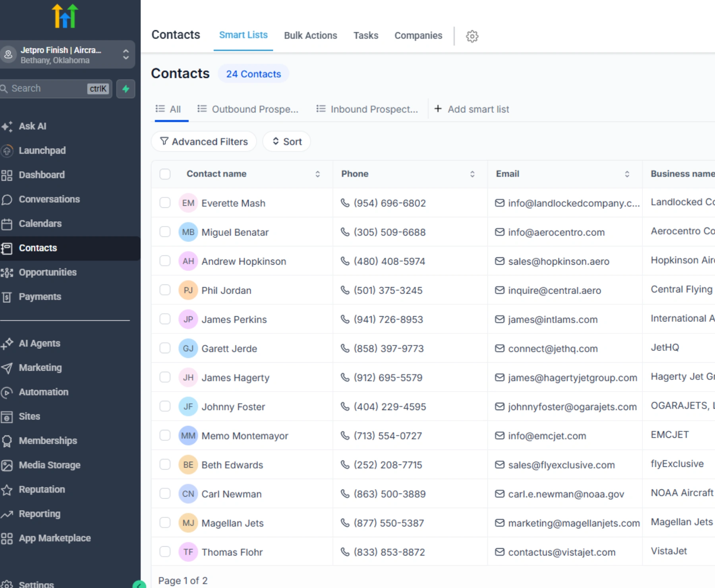The width and height of the screenshot is (715, 588).
Task: Click the sidebar Search field
Action: [x=56, y=89]
